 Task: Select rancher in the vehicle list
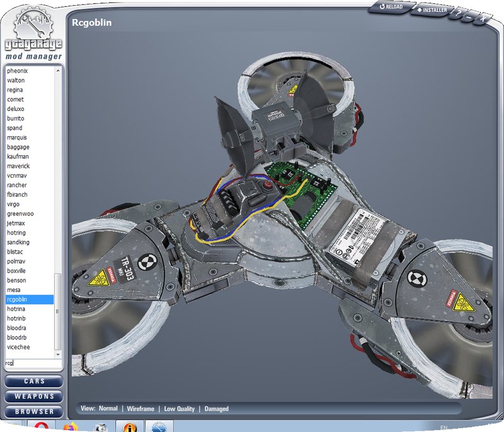click(30, 185)
